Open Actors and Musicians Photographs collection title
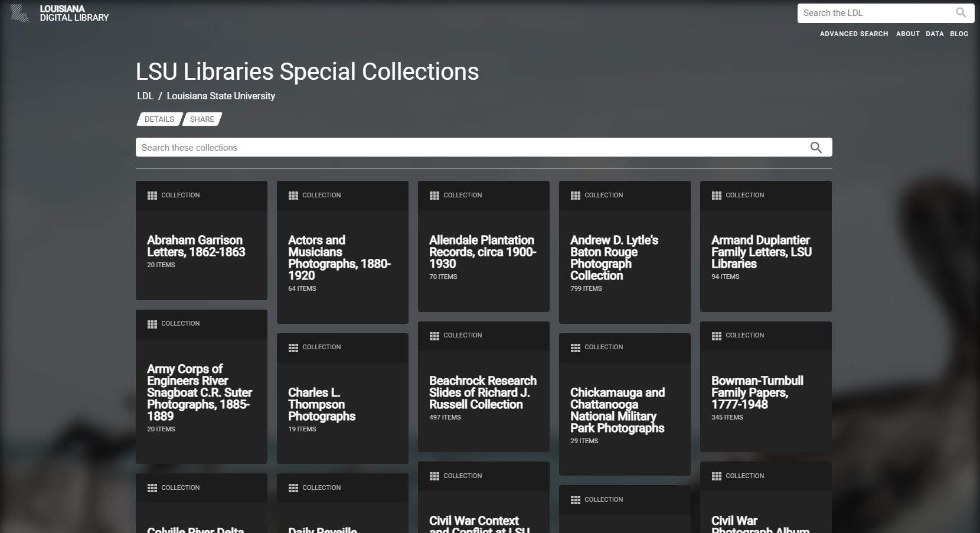The width and height of the screenshot is (980, 533). coord(339,258)
